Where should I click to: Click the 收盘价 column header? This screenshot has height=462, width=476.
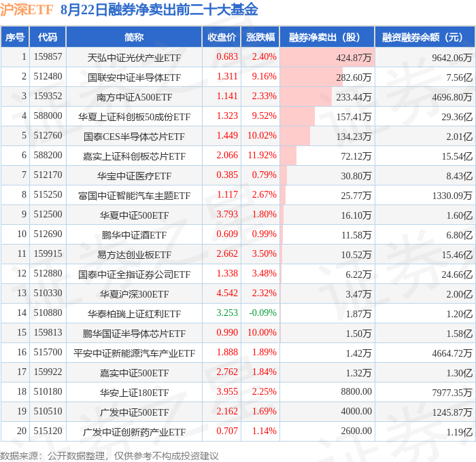(222, 37)
